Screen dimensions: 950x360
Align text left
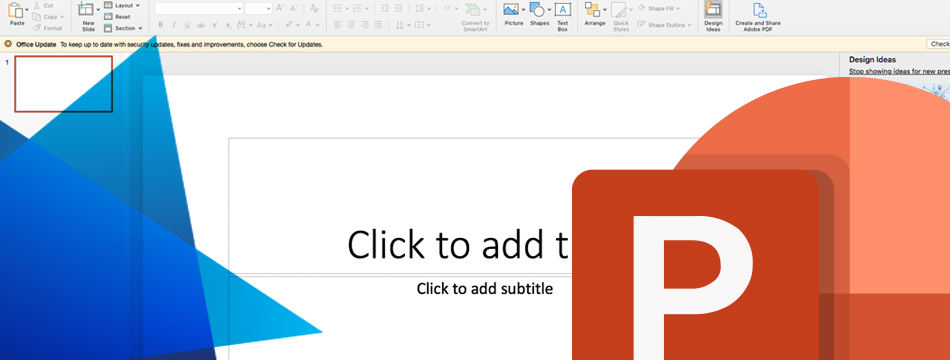337,25
